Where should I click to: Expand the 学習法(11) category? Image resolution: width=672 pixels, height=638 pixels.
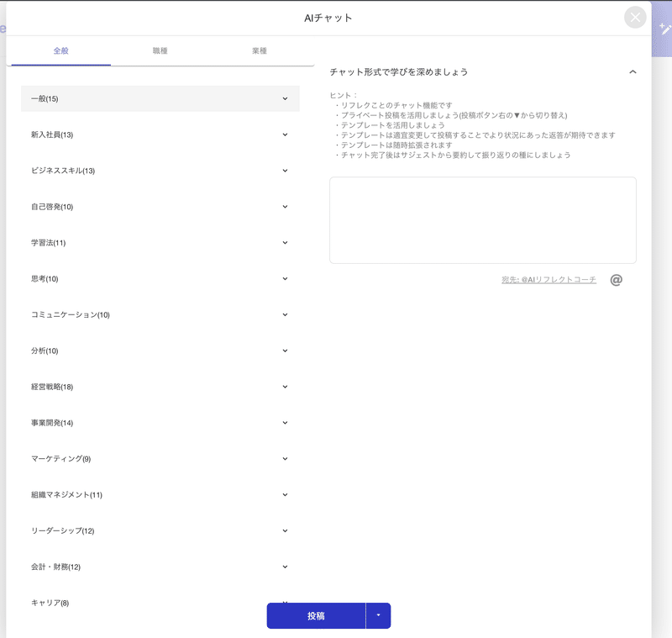160,243
